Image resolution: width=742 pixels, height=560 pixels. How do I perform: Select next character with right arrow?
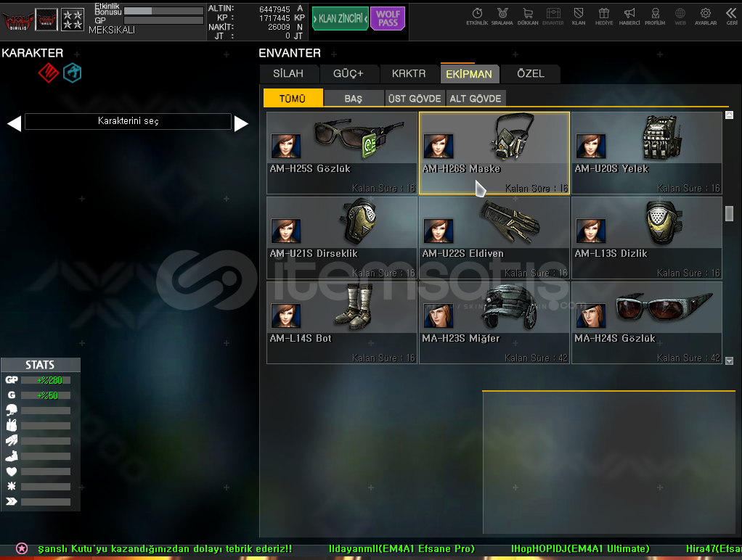pos(241,123)
